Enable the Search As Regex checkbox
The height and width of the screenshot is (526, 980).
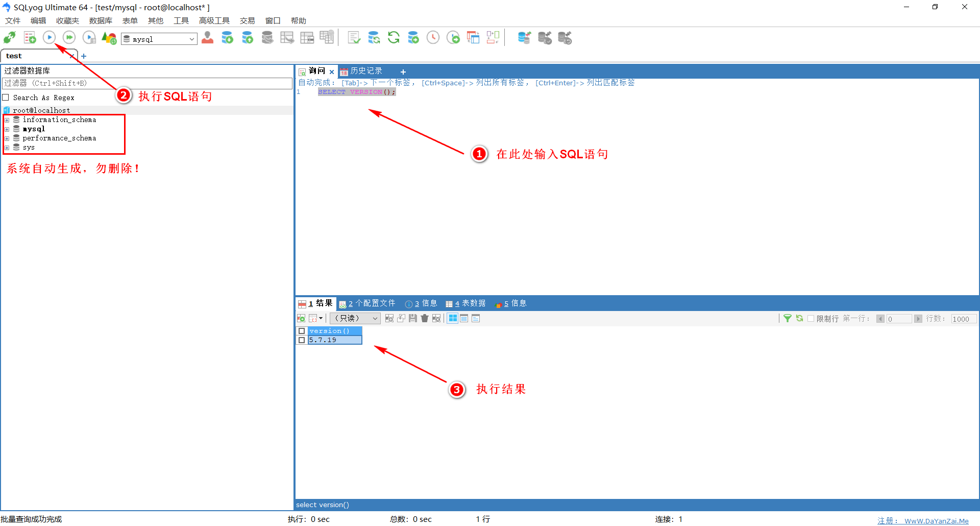click(6, 97)
